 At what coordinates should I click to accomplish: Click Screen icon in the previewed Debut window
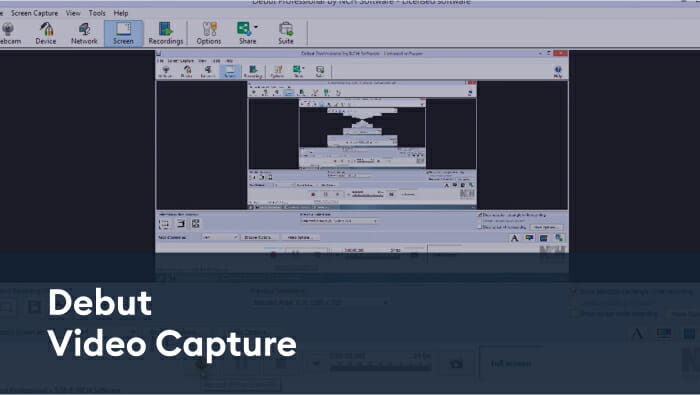[230, 71]
